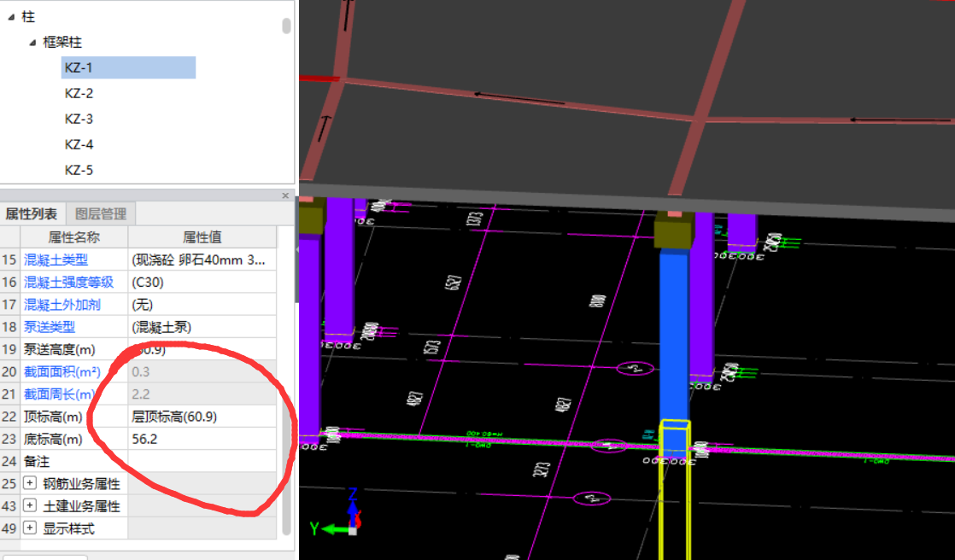This screenshot has width=955, height=560.
Task: Open the 截面面积(m²) property link
Action: point(62,371)
